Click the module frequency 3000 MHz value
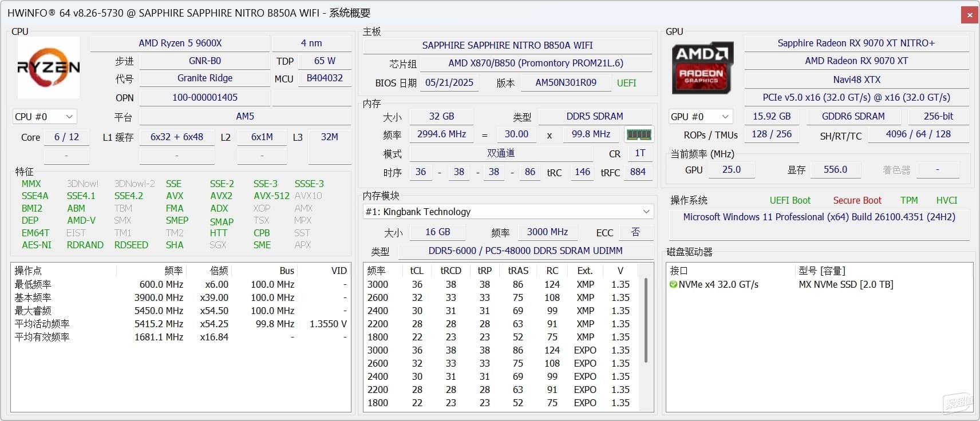This screenshot has height=421, width=980. click(x=547, y=232)
